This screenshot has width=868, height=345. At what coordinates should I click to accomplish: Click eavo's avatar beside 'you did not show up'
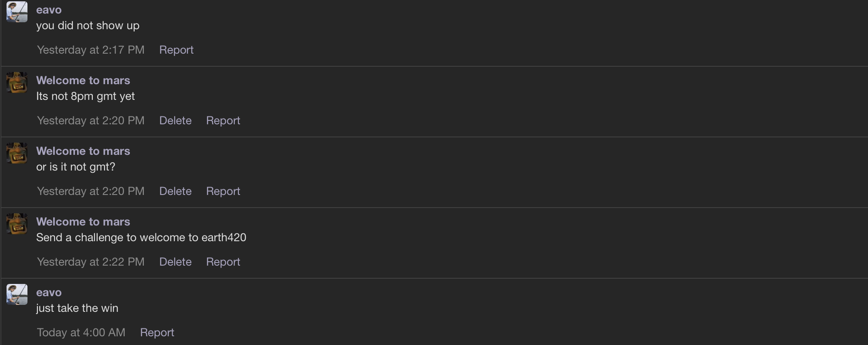click(17, 12)
